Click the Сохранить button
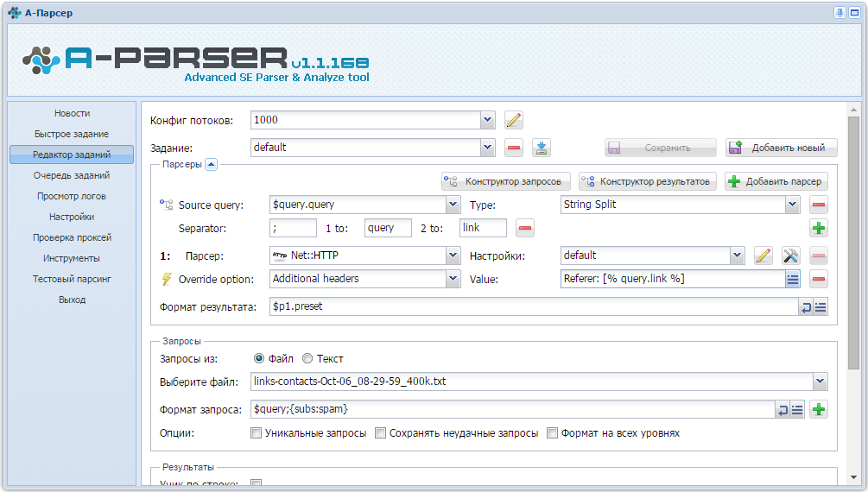The height and width of the screenshot is (492, 868). tap(661, 148)
